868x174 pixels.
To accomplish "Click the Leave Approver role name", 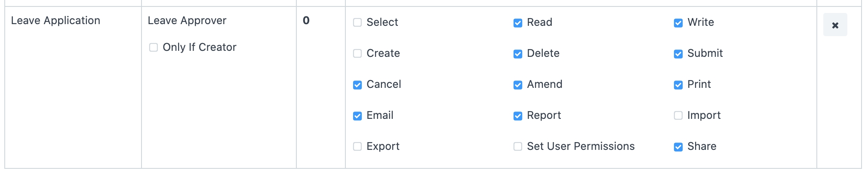I will coord(187,21).
